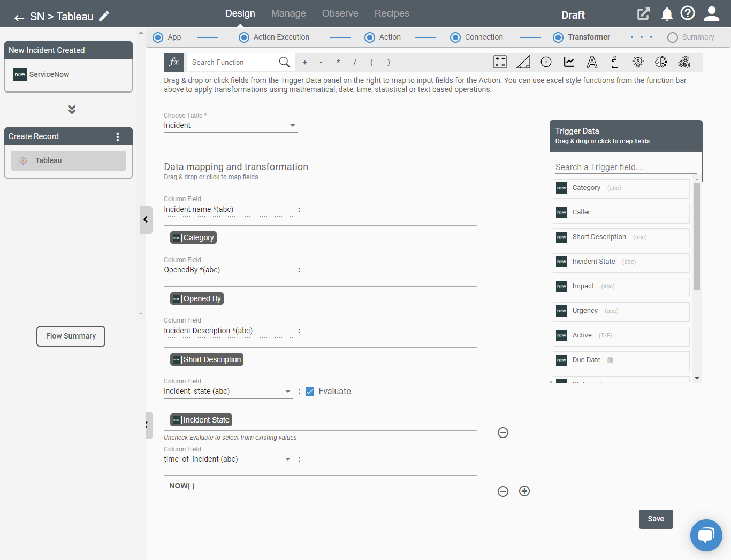The width and height of the screenshot is (731, 560).
Task: Click Save button
Action: click(656, 519)
